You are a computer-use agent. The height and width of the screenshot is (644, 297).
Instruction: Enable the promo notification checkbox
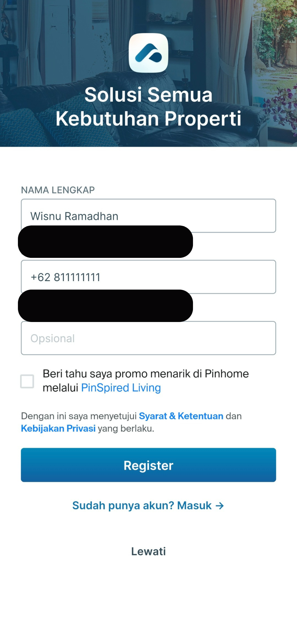pos(27,381)
